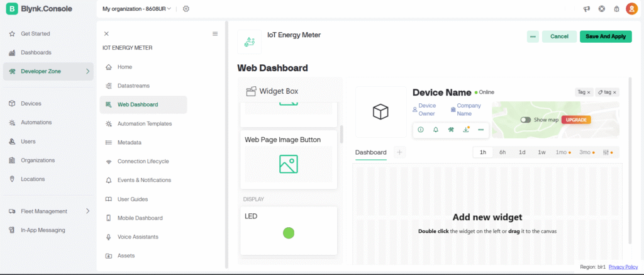Select Web Page Image Button widget

(289, 160)
